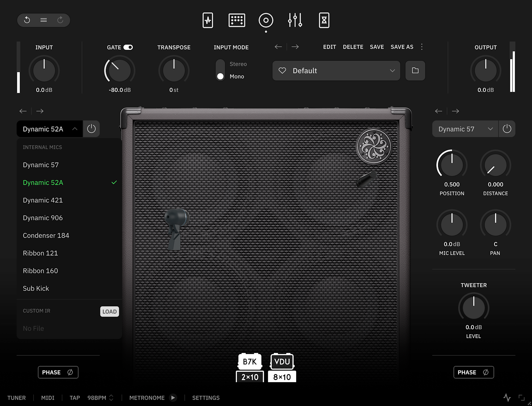The image size is (532, 406).
Task: Click LOAD for custom IR
Action: pyautogui.click(x=109, y=312)
